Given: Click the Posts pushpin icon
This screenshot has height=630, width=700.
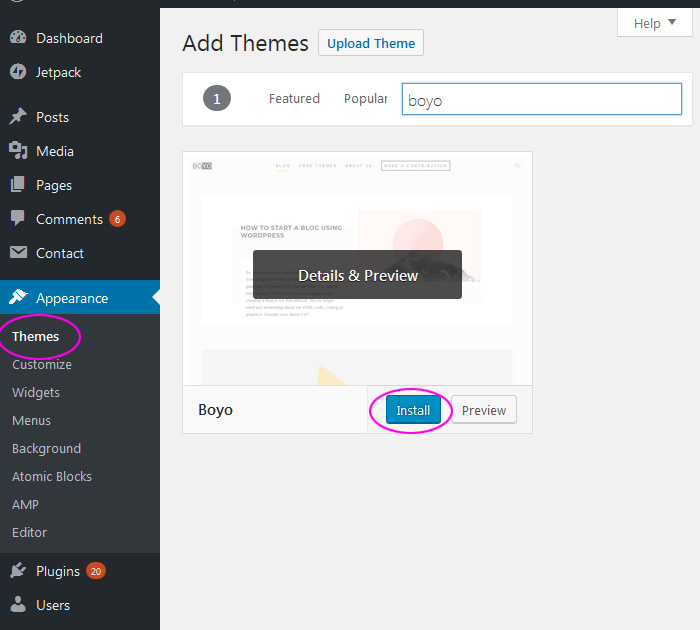Looking at the screenshot, I should coord(18,117).
